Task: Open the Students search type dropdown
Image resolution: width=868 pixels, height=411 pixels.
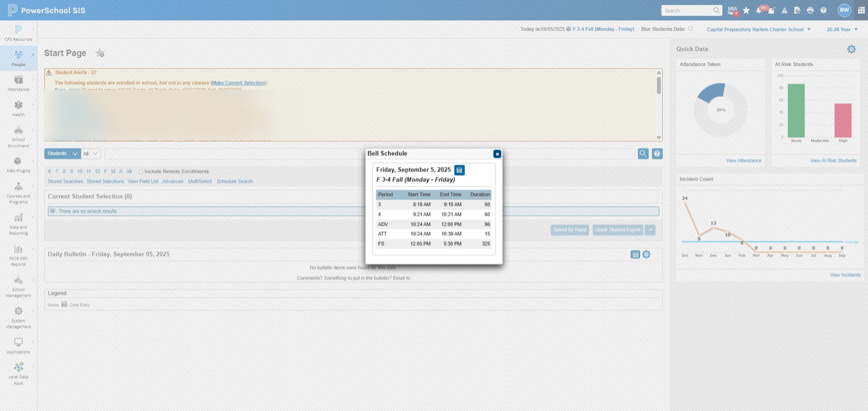Action: [62, 154]
